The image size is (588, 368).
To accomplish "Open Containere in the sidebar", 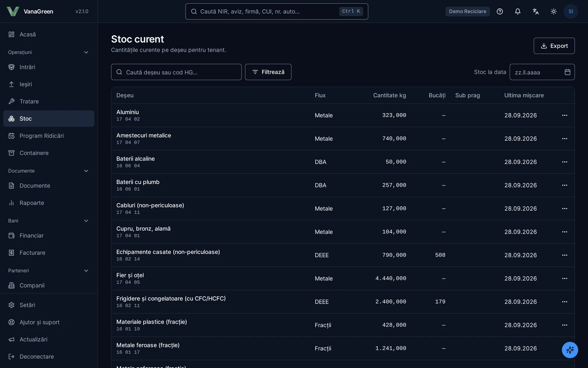I will (x=49, y=153).
